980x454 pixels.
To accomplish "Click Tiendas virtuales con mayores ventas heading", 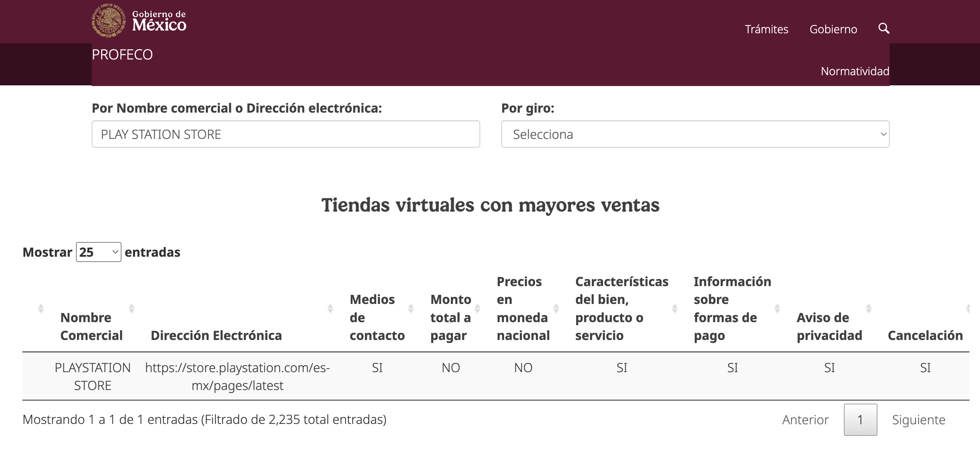I will click(x=490, y=205).
